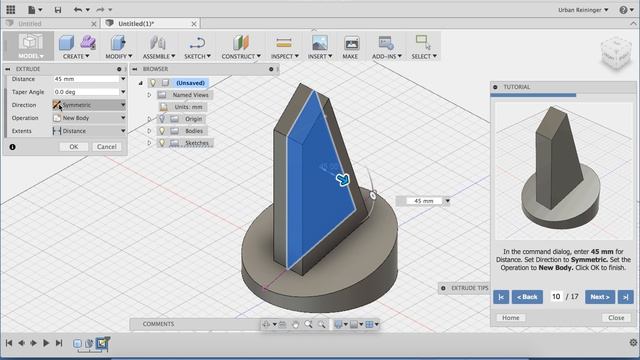Play the timeline
640x360 pixels.
point(46,343)
